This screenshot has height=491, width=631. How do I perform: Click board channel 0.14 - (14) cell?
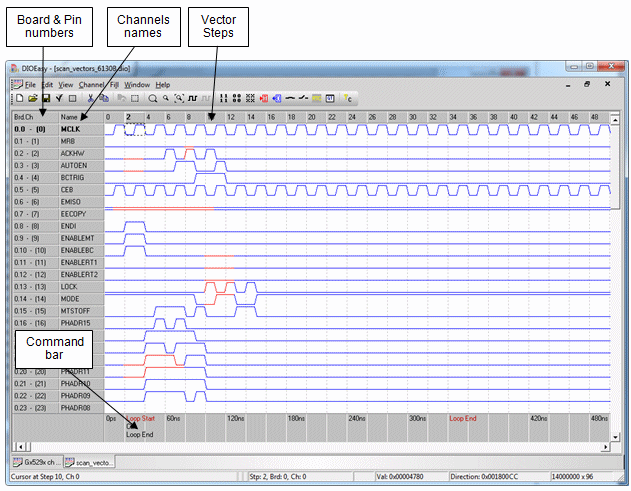[x=35, y=299]
